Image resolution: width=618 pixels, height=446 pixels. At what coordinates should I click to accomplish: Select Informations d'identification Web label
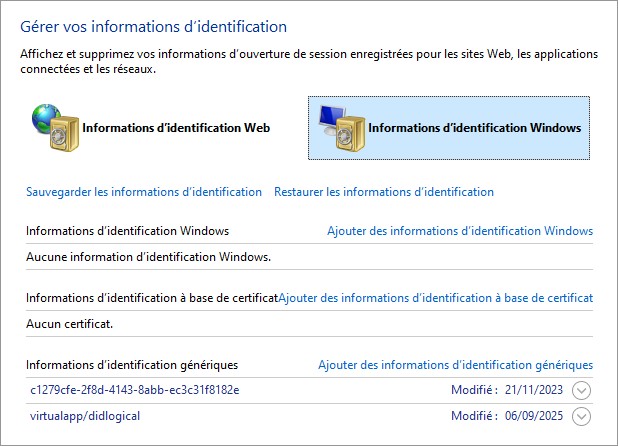(176, 128)
